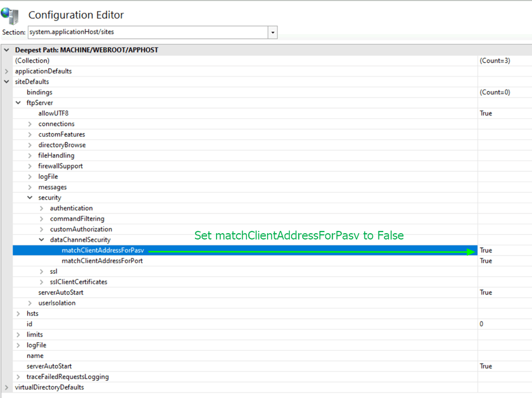Select the security label
The image size is (532, 398).
pyautogui.click(x=49, y=197)
